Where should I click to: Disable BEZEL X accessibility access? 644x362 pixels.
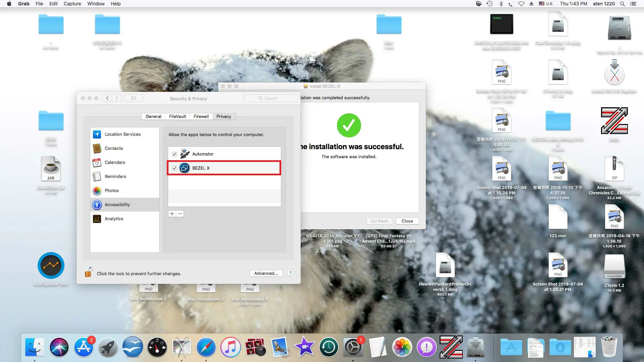click(x=175, y=168)
